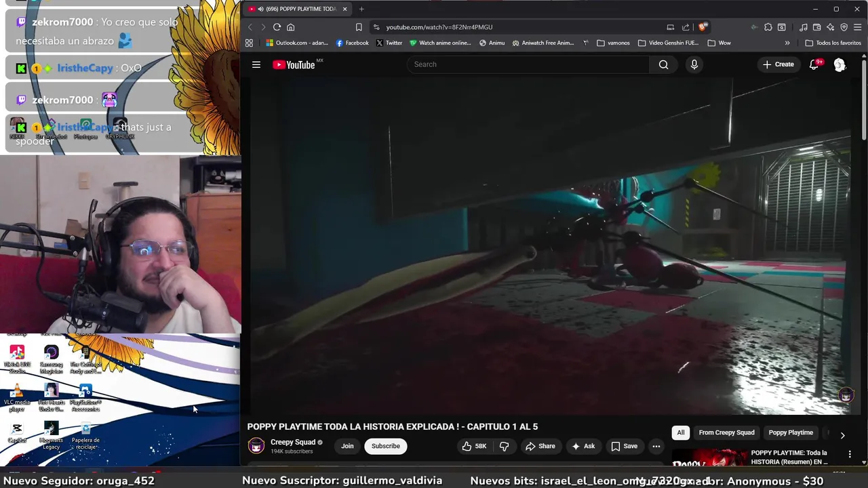Open the YouTube Create button
The image size is (868, 488).
[778, 64]
